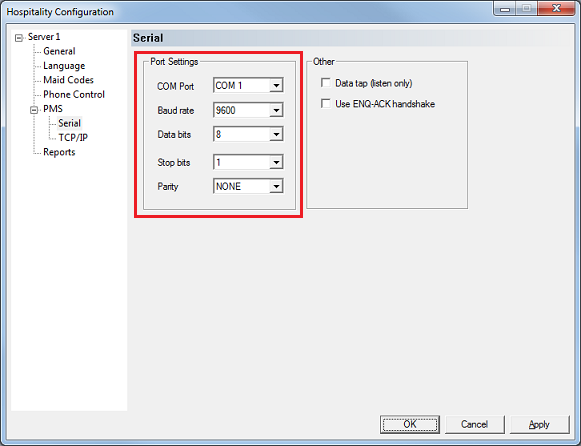
Task: Open the Stop bits dropdown
Action: tap(276, 162)
